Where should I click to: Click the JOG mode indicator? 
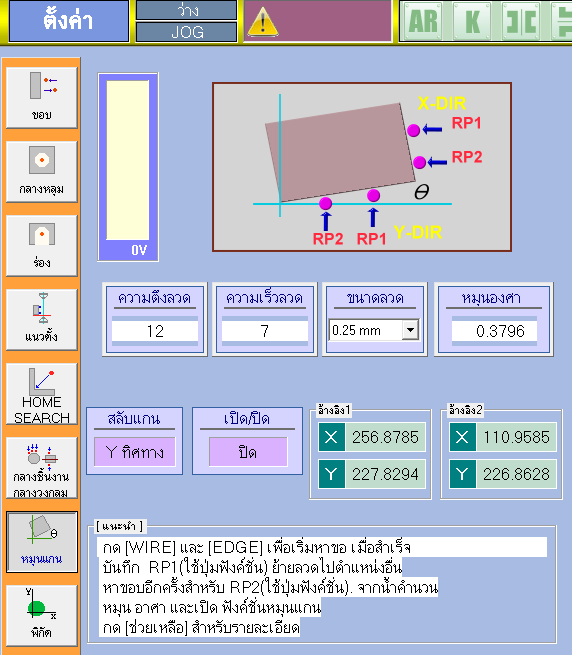pos(187,32)
